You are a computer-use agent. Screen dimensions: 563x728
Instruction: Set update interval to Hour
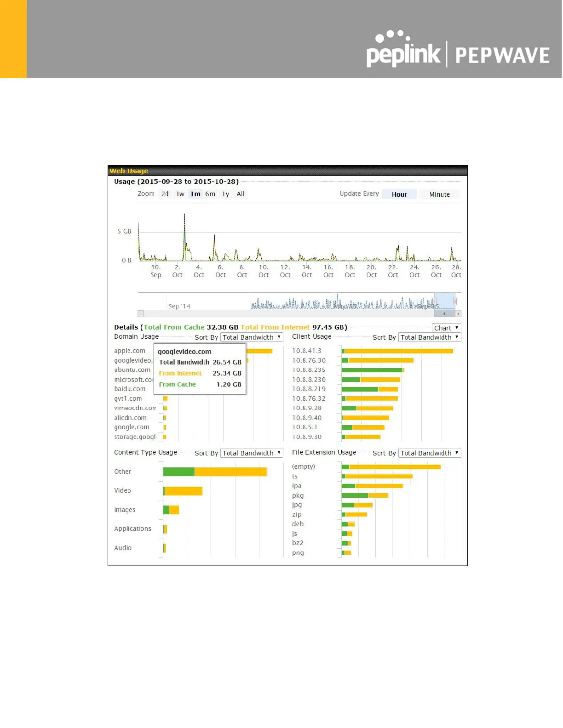tap(399, 194)
